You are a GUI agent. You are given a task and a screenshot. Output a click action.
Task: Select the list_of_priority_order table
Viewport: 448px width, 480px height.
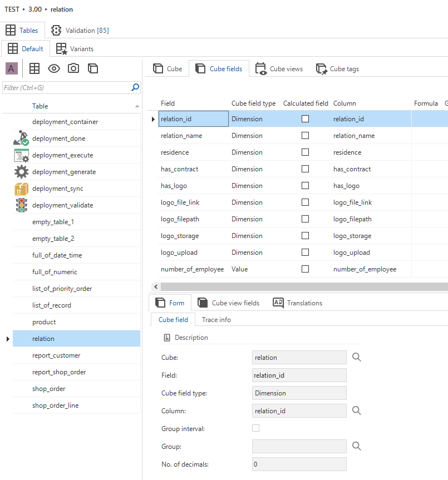click(77, 289)
